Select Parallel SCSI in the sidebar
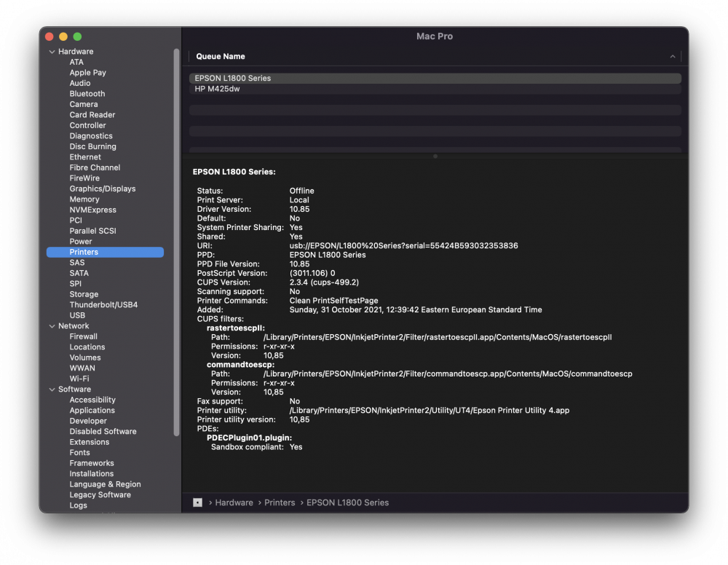The height and width of the screenshot is (565, 728). [93, 232]
